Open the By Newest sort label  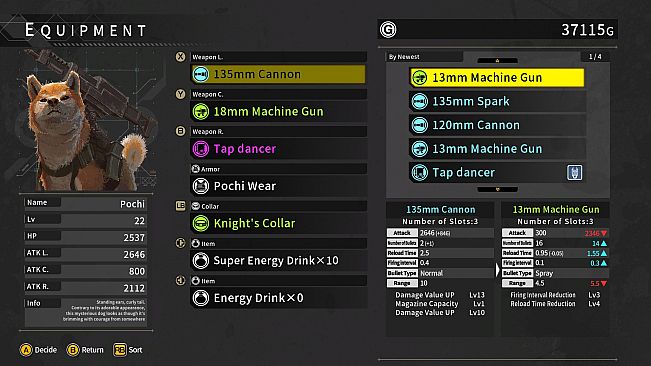click(x=404, y=57)
